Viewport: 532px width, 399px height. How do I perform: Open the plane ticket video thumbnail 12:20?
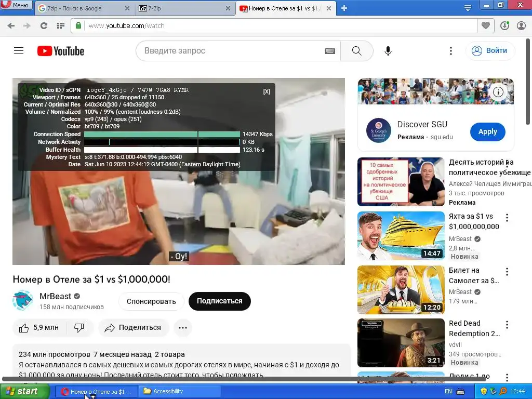point(401,290)
